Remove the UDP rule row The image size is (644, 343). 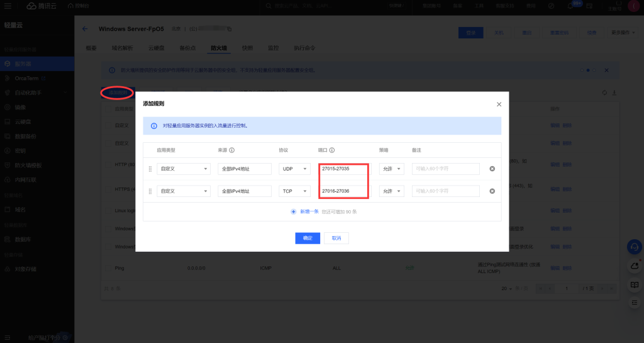tap(492, 169)
